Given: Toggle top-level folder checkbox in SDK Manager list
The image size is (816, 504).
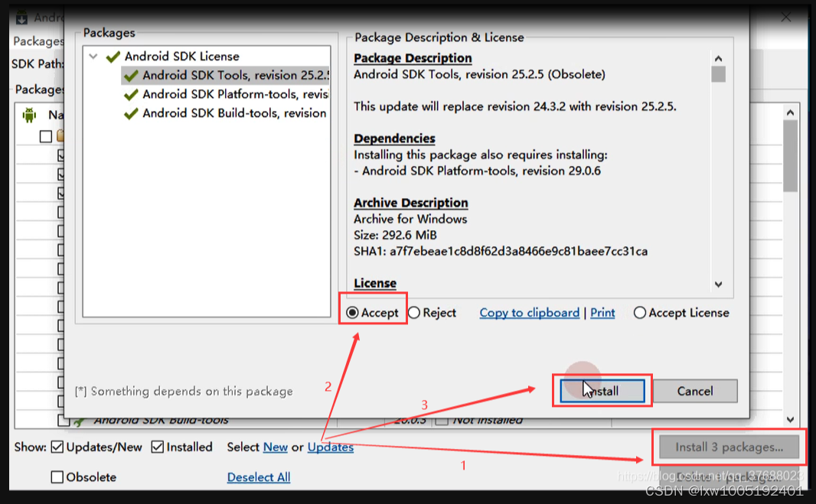Looking at the screenshot, I should [x=46, y=136].
